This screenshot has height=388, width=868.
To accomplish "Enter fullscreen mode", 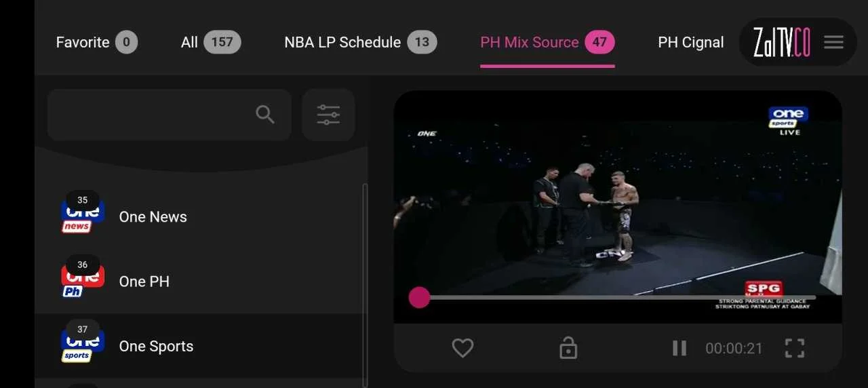I will pos(795,348).
